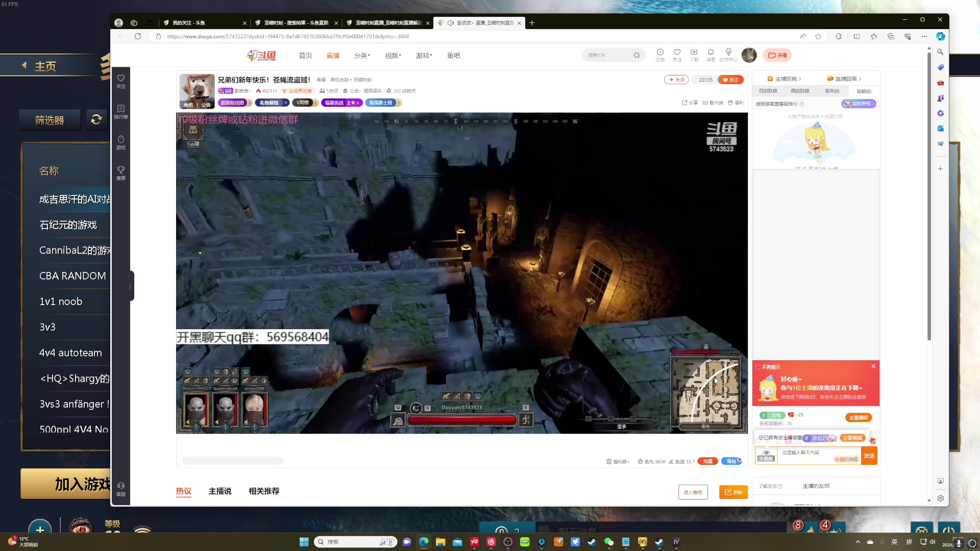Open the tab unmute speaker icon on active tab

click(x=450, y=23)
